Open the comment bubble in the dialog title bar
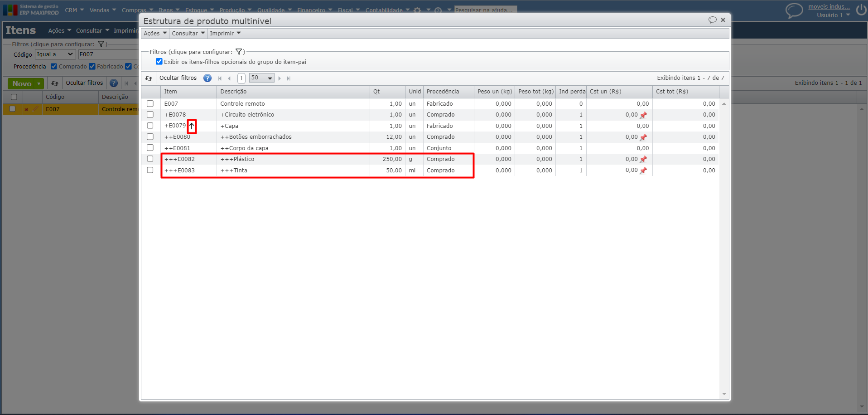 coord(713,20)
